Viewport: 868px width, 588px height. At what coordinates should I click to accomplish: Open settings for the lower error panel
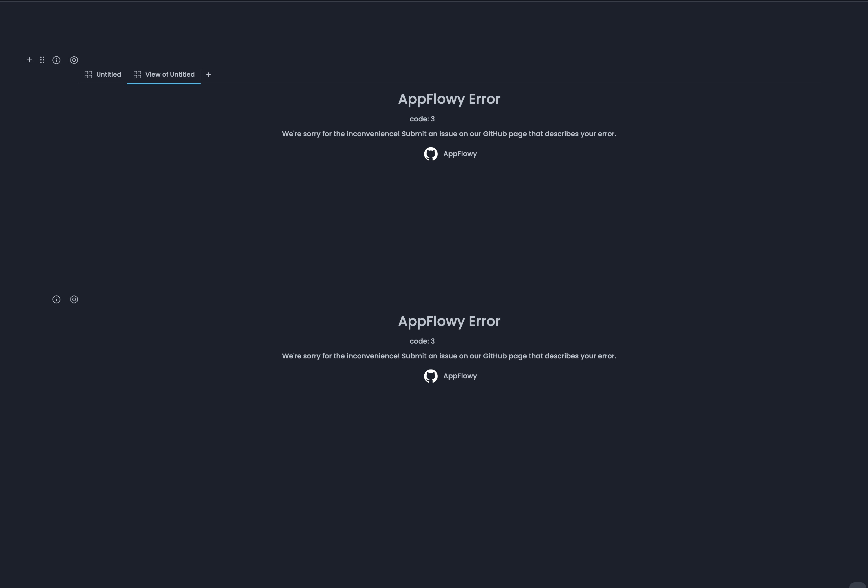[74, 299]
